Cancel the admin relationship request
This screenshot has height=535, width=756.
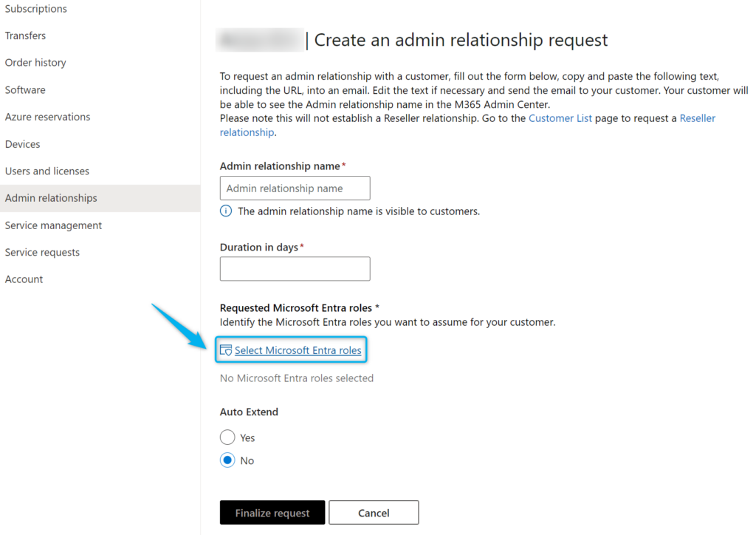pyautogui.click(x=374, y=512)
